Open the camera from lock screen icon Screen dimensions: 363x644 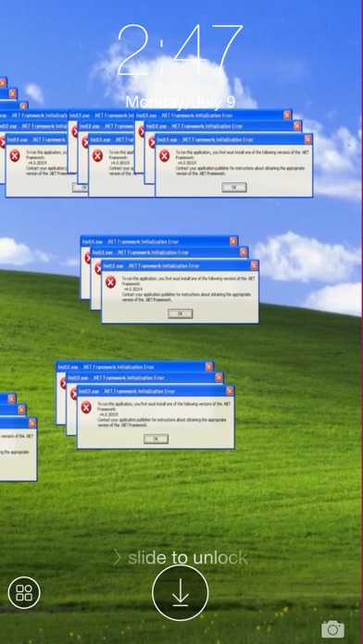pos(332,629)
